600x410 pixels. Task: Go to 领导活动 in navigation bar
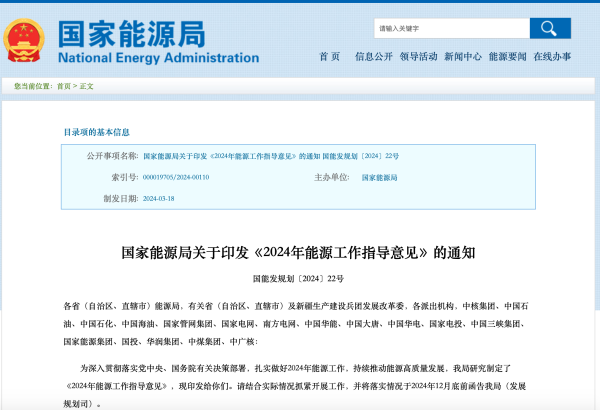pos(418,57)
